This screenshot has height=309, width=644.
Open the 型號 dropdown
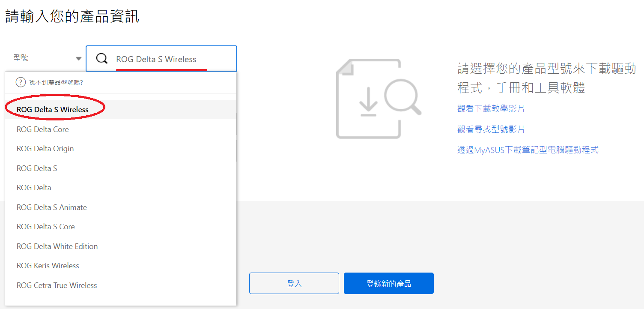coord(45,58)
